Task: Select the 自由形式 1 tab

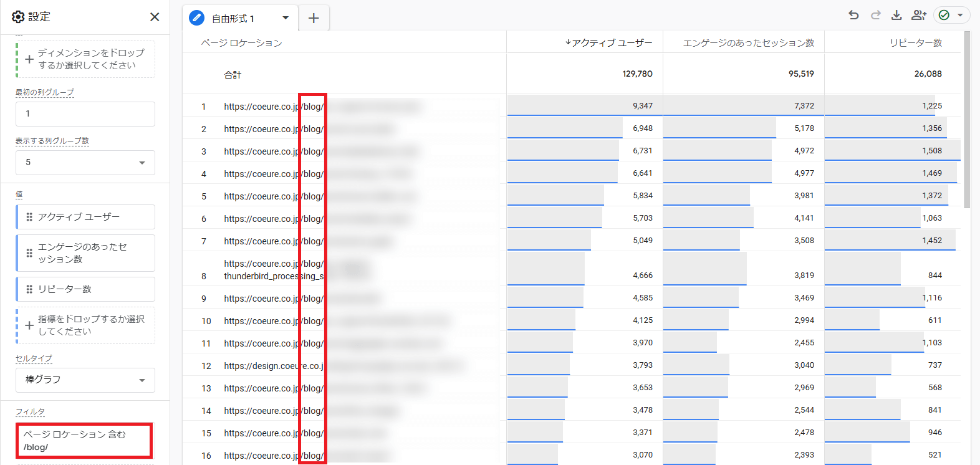Action: coord(233,19)
